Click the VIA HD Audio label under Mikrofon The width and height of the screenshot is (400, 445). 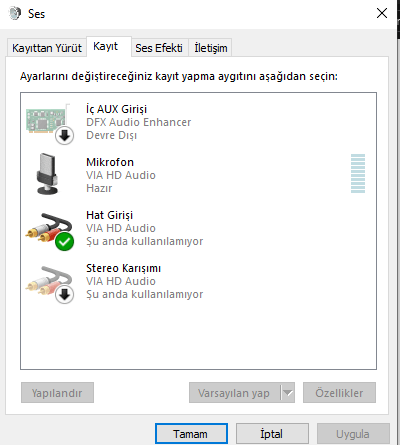tap(121, 175)
